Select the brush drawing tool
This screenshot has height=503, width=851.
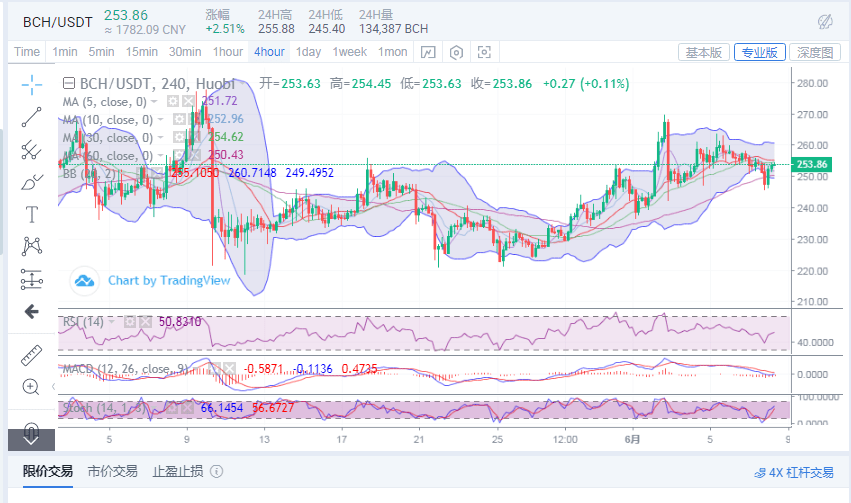pos(31,181)
